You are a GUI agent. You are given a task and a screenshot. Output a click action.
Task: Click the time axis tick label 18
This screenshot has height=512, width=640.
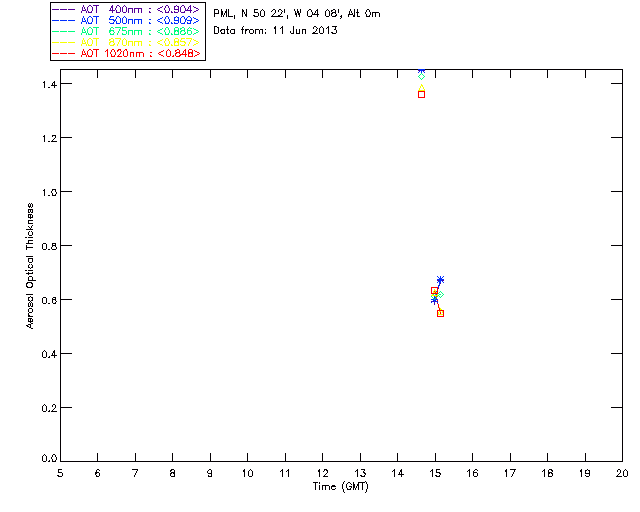548,473
